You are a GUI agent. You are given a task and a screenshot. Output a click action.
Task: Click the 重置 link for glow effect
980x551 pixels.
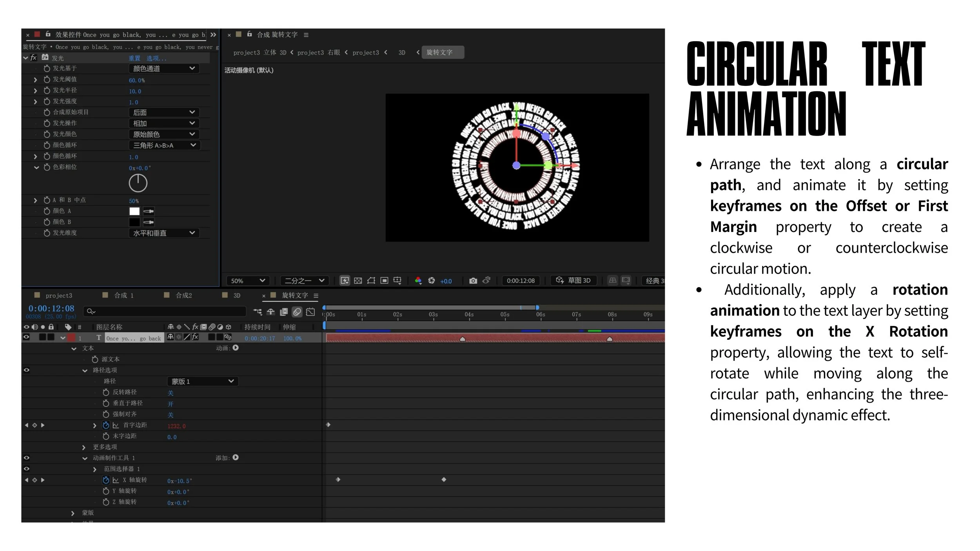tap(134, 58)
